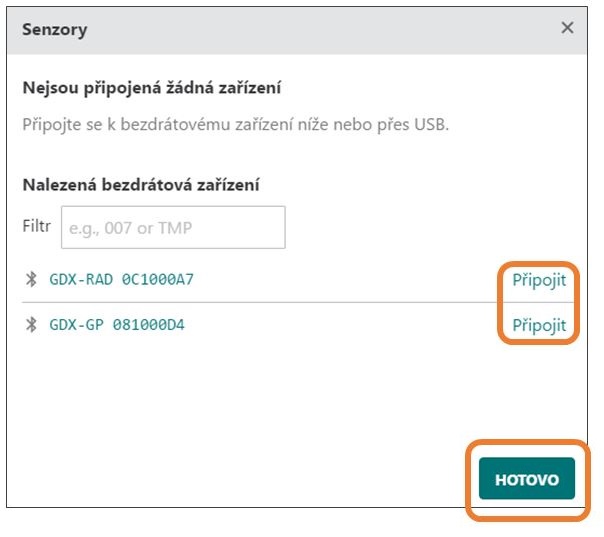Viewport: 604px width, 537px height.
Task: Click the gray Senzory header bar
Action: tap(297, 30)
